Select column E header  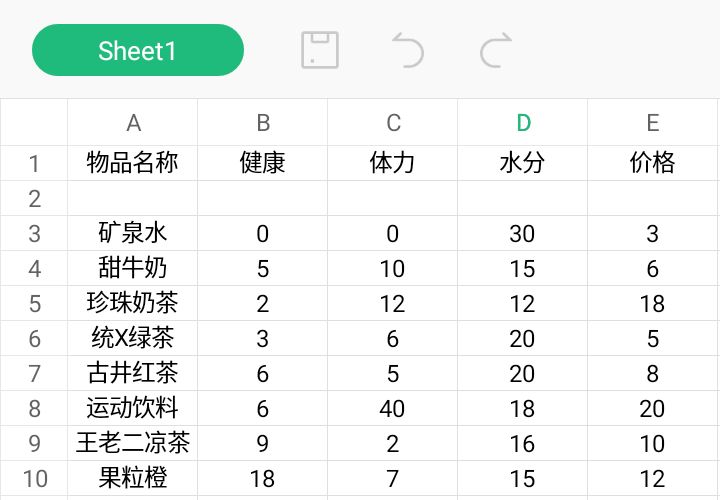(653, 123)
